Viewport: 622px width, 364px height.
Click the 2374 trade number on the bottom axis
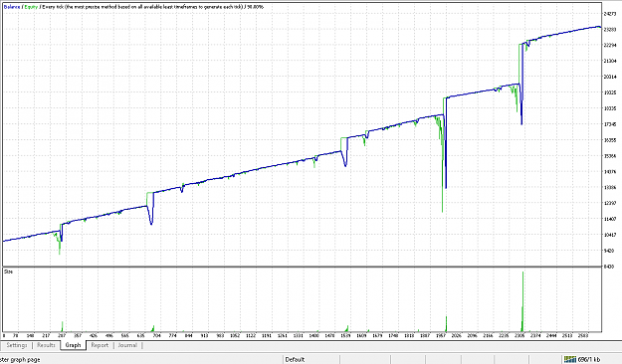(535, 335)
